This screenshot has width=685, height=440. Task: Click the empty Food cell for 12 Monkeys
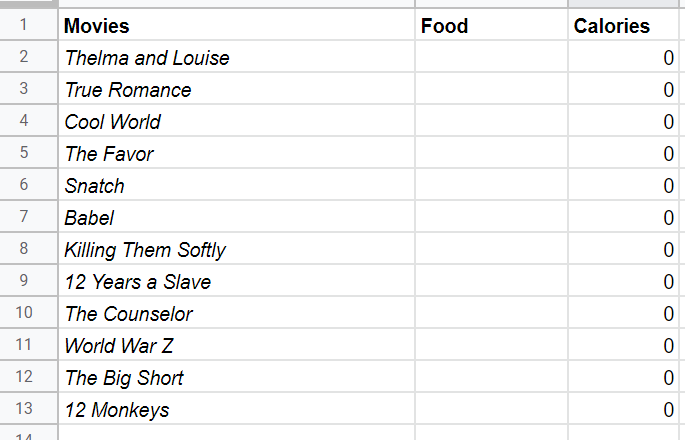click(x=491, y=410)
